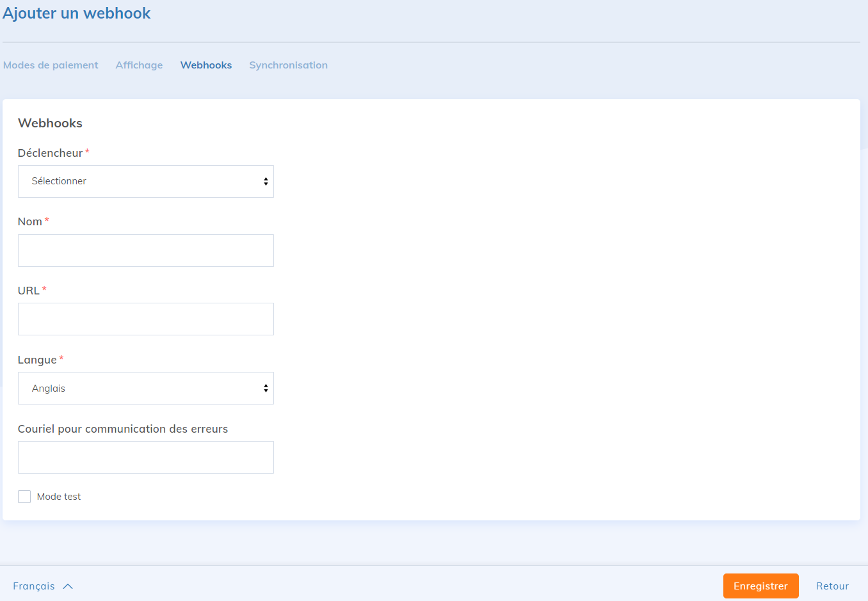868x601 pixels.
Task: Open the Français language selector
Action: tap(34, 586)
